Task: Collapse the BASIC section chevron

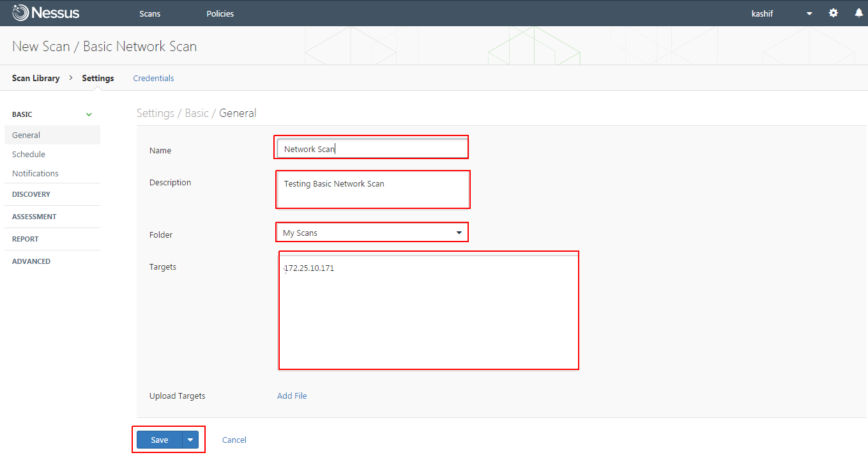Action: click(89, 114)
